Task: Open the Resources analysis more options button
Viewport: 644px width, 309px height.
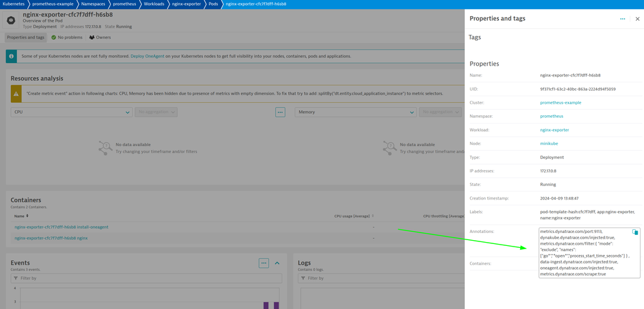Action: pos(280,112)
